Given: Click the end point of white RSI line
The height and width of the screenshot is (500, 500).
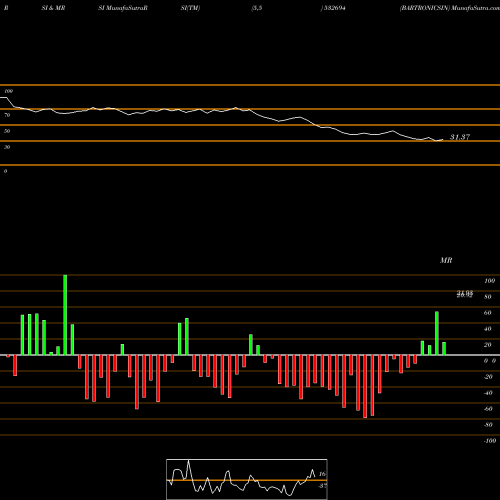Looking at the screenshot, I should pyautogui.click(x=443, y=140).
